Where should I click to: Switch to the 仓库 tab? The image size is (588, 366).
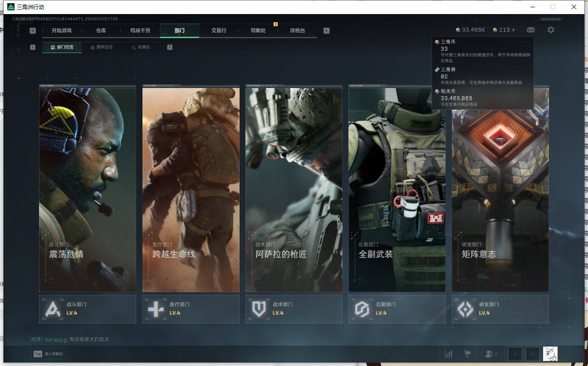pyautogui.click(x=101, y=30)
